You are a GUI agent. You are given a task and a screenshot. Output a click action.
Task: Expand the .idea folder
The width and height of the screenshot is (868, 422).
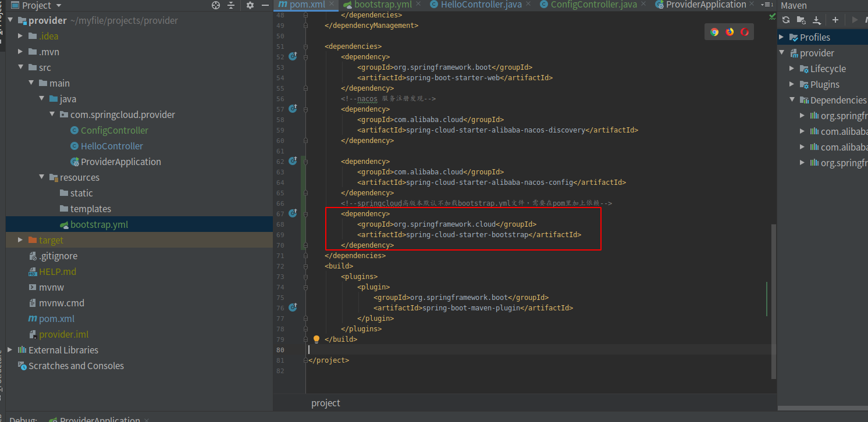click(21, 36)
